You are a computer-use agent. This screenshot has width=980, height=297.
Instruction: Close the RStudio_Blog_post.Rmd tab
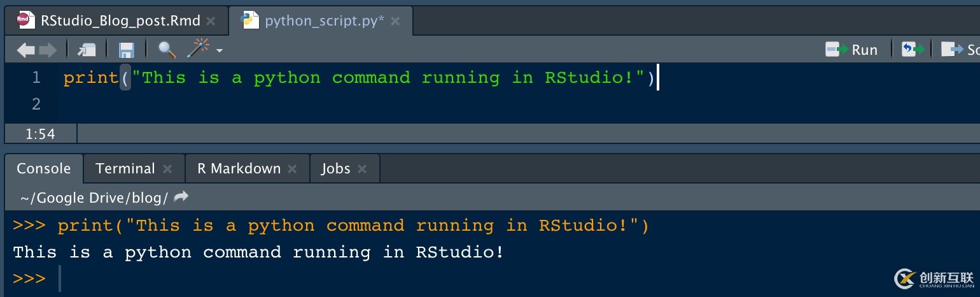coord(211,21)
